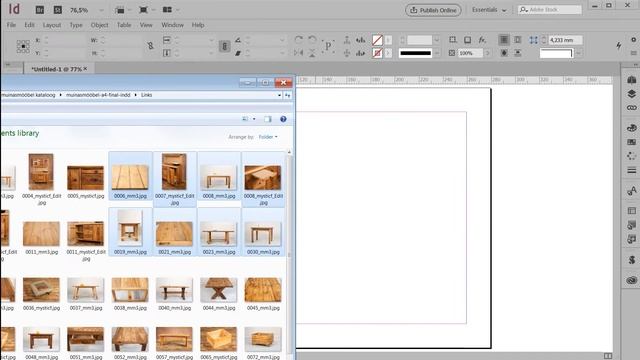
Task: Open the Object menu
Action: coord(100,25)
